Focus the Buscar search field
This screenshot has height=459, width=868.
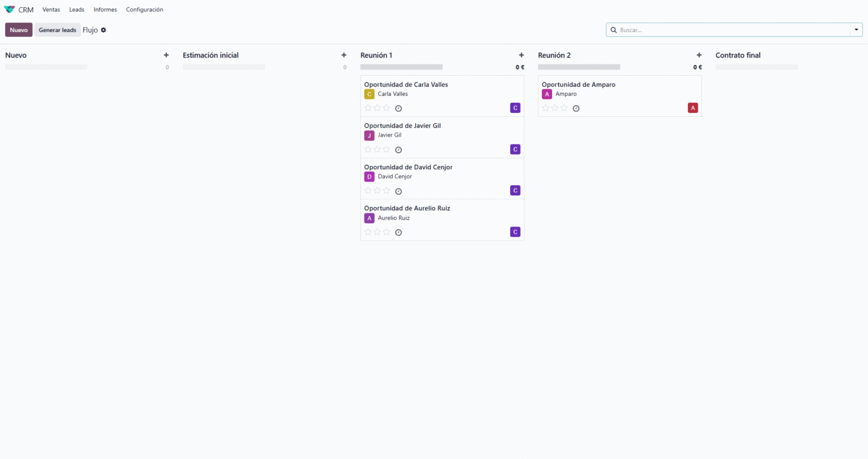[734, 30]
